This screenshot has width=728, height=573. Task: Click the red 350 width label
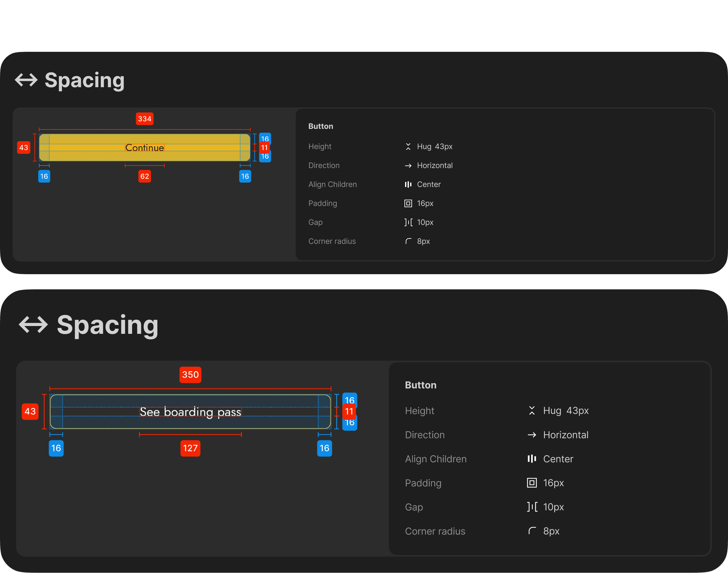pyautogui.click(x=190, y=375)
